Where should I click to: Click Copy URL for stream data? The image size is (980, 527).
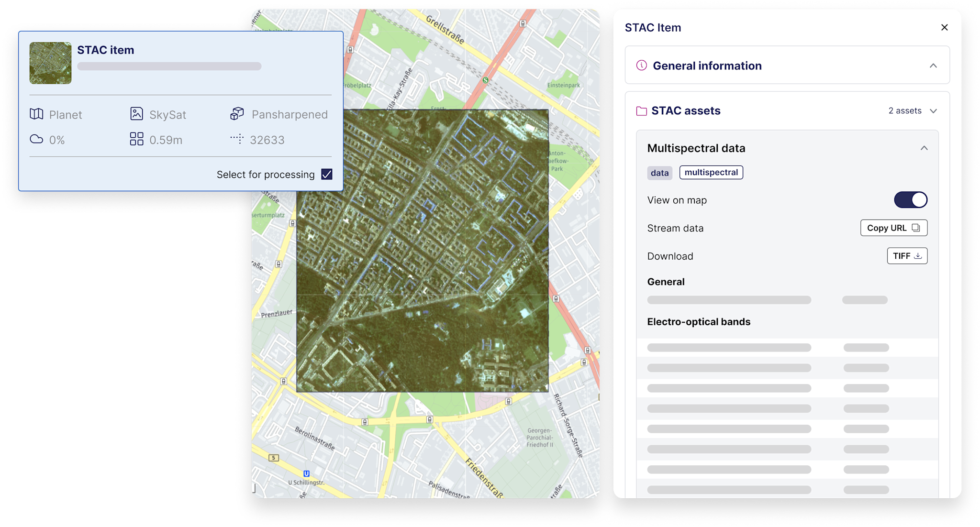[893, 228]
